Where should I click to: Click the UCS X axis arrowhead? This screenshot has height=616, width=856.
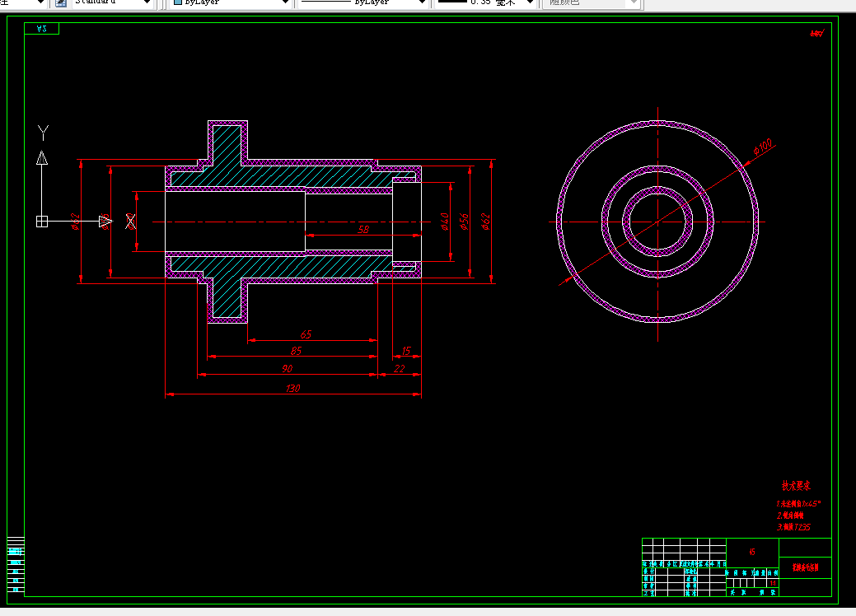[x=106, y=222]
